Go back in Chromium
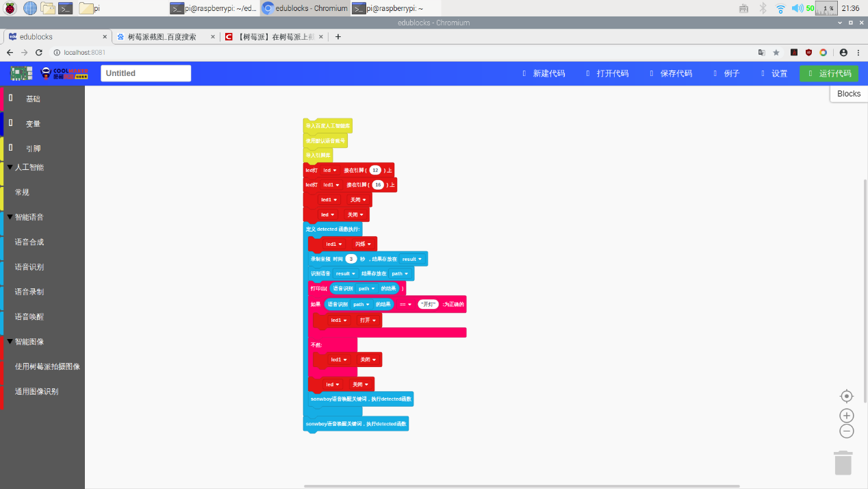This screenshot has height=489, width=868. [10, 52]
